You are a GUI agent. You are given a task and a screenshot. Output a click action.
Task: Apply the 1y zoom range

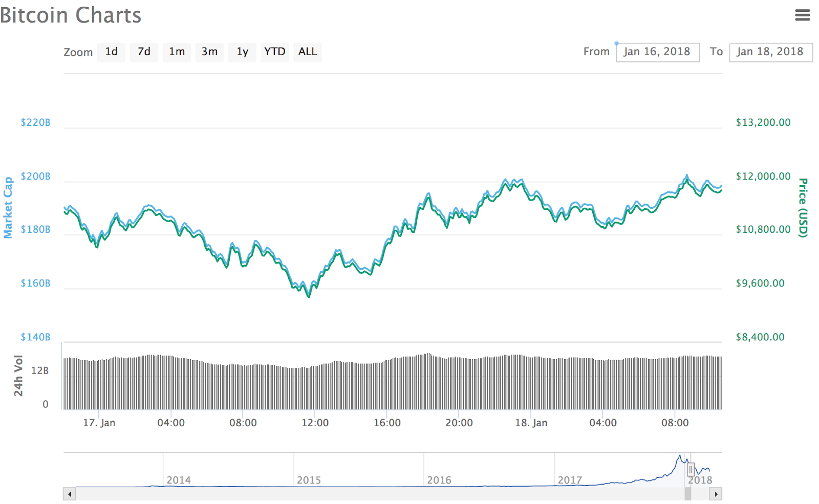coord(242,52)
